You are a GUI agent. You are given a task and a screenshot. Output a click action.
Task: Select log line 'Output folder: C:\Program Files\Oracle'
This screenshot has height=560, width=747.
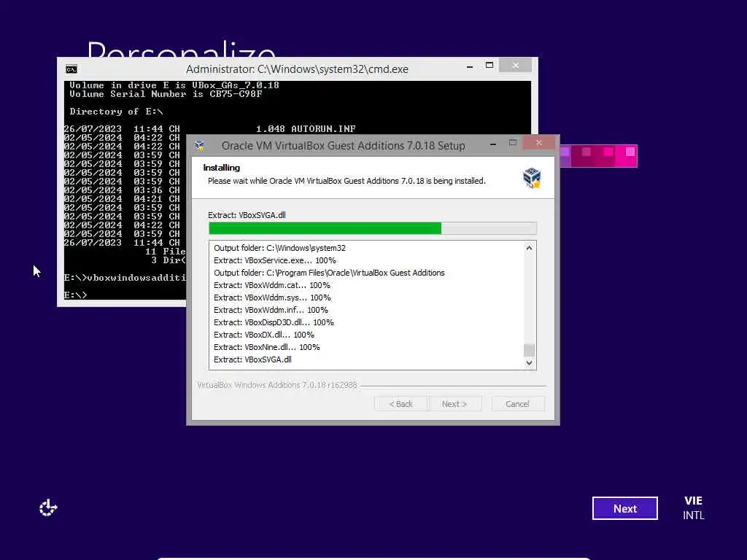tap(329, 273)
